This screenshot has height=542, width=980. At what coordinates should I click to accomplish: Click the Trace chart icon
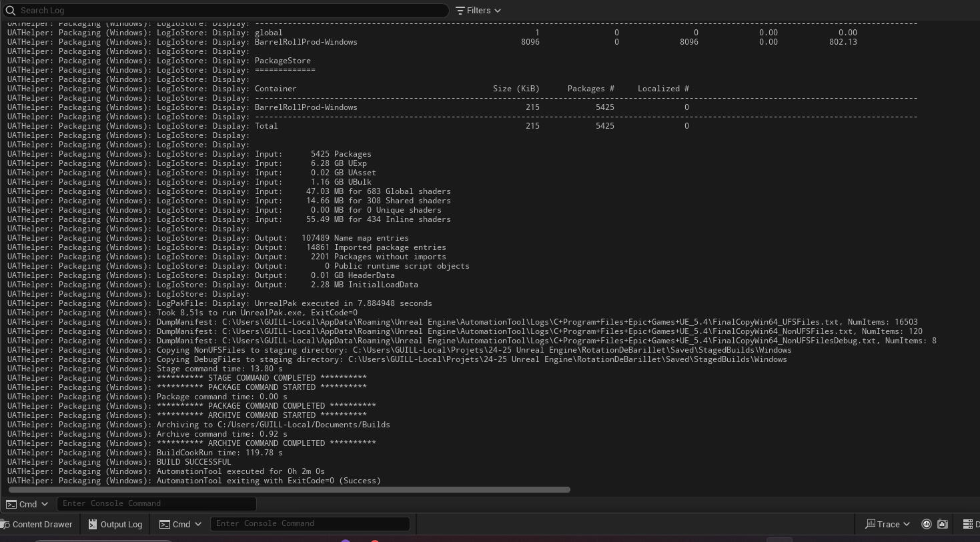(x=870, y=525)
